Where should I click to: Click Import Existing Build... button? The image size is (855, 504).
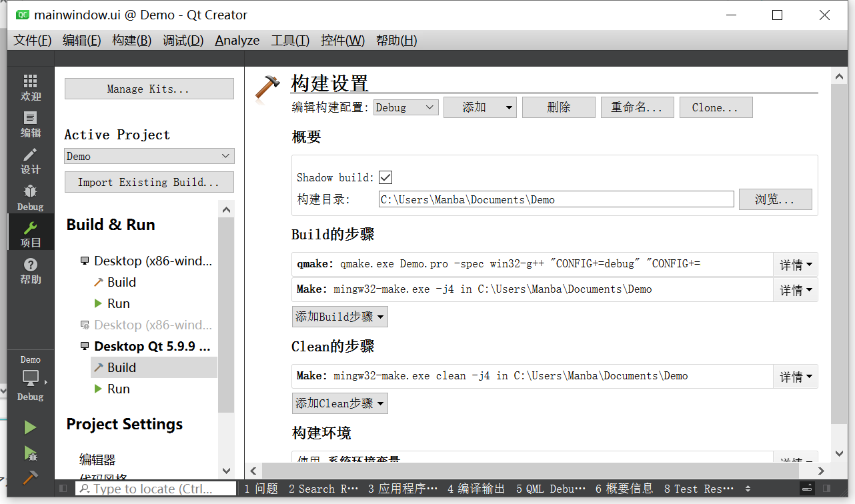click(149, 182)
